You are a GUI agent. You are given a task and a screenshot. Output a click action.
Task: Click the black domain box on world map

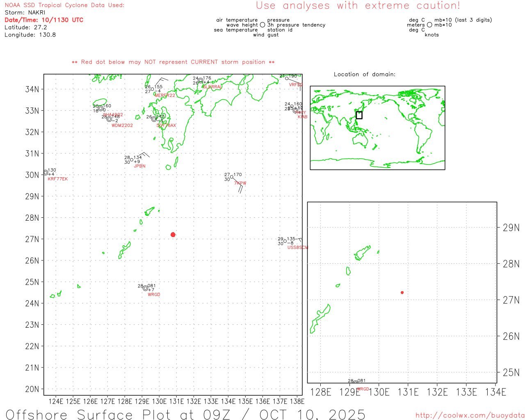click(x=359, y=115)
